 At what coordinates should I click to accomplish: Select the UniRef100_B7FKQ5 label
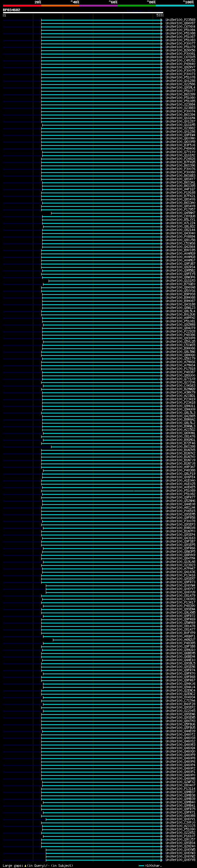click(x=180, y=162)
